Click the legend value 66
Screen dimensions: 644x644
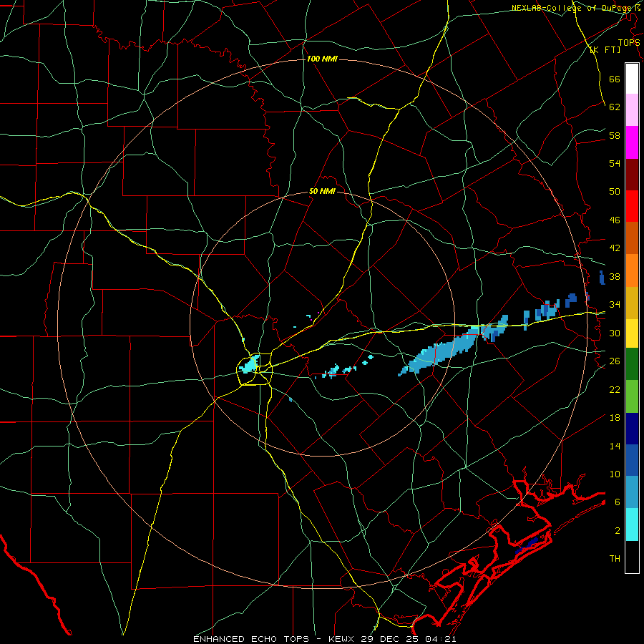615,79
